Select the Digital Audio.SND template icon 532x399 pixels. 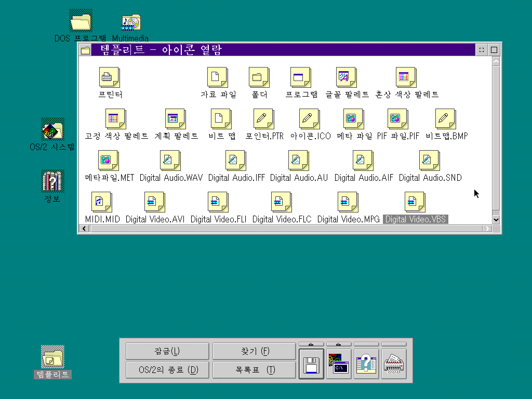point(430,161)
